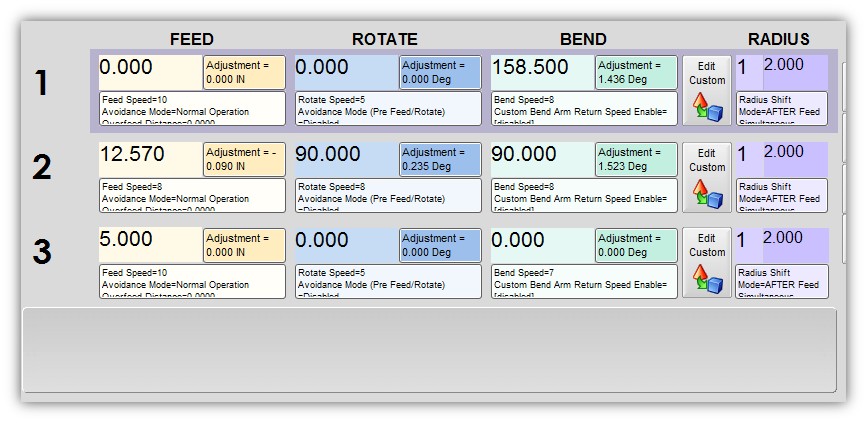
Task: Click row 3 Feed value 5.000
Action: click(149, 241)
